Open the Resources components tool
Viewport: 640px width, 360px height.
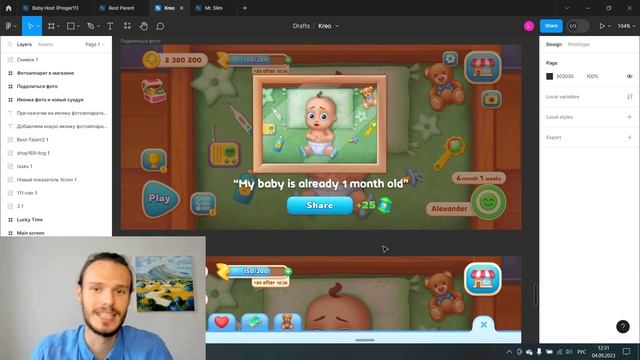[x=127, y=26]
